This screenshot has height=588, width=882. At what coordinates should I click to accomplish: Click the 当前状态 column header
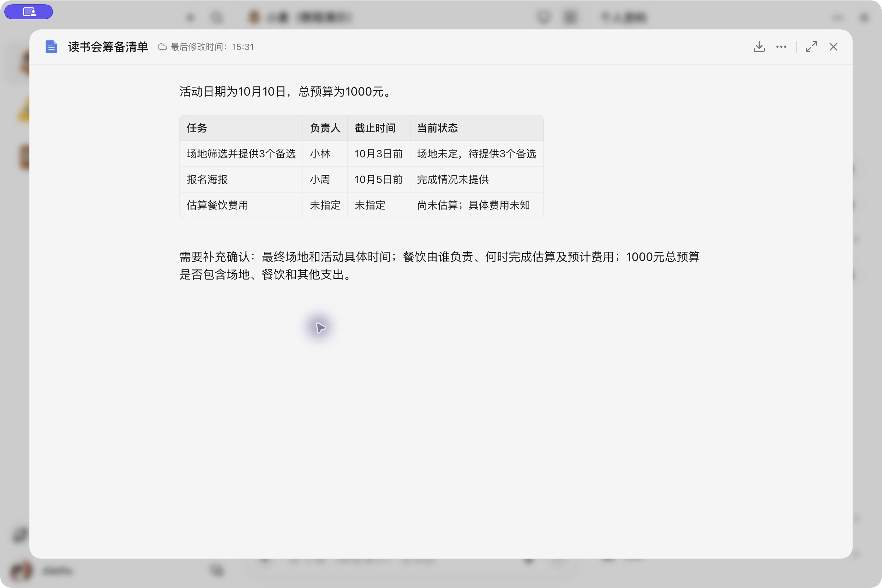tap(477, 128)
